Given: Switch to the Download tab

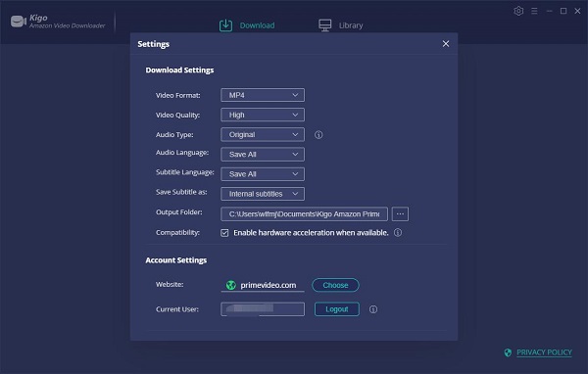Looking at the screenshot, I should coord(247,25).
